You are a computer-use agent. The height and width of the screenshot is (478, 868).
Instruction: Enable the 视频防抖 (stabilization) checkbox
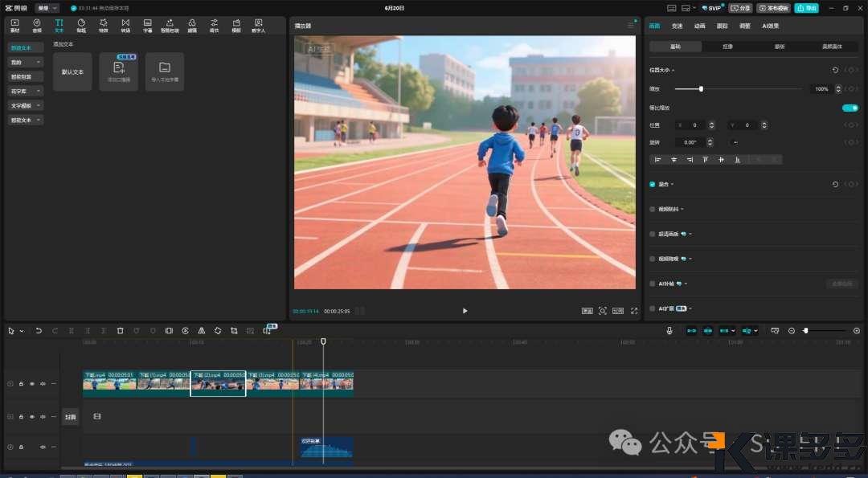click(x=653, y=209)
